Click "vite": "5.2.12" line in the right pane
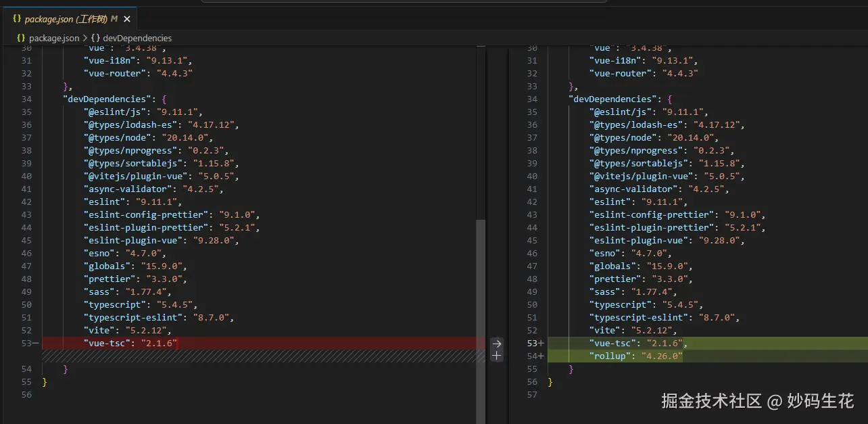 pos(633,330)
